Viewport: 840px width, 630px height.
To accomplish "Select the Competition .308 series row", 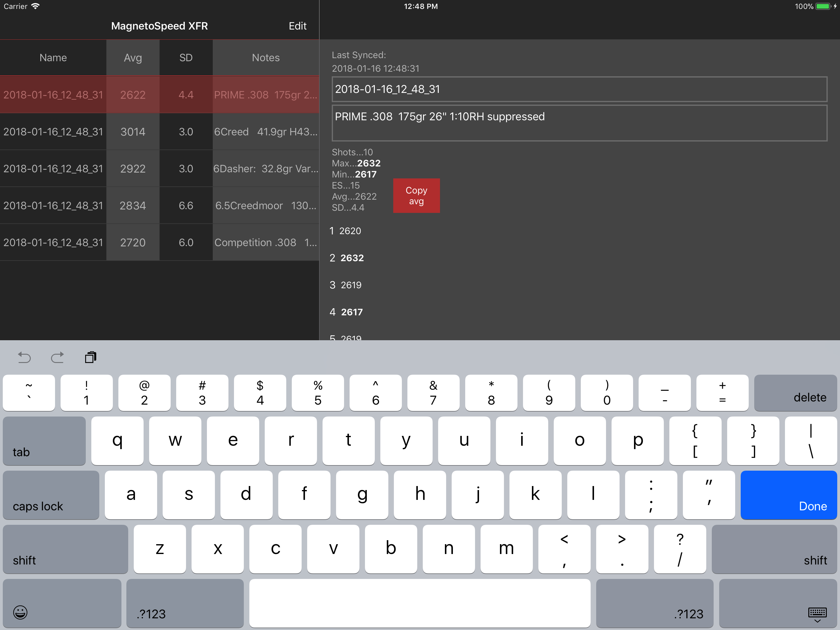I will click(160, 242).
